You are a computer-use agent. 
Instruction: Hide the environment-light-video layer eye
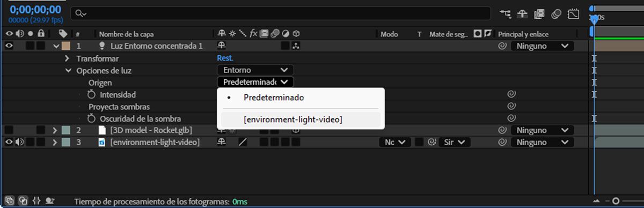[x=9, y=142]
